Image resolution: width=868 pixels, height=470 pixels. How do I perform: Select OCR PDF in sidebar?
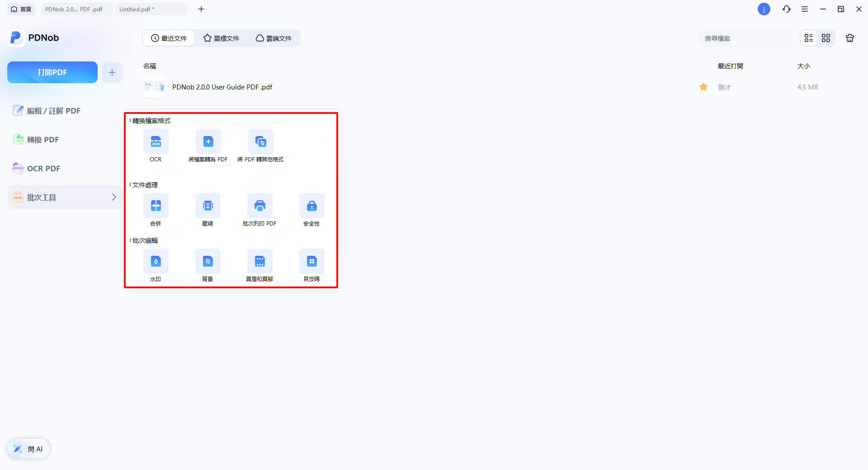pos(64,169)
